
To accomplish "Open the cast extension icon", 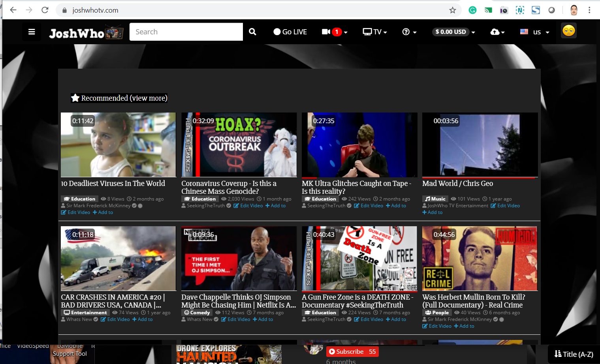I will tap(489, 10).
